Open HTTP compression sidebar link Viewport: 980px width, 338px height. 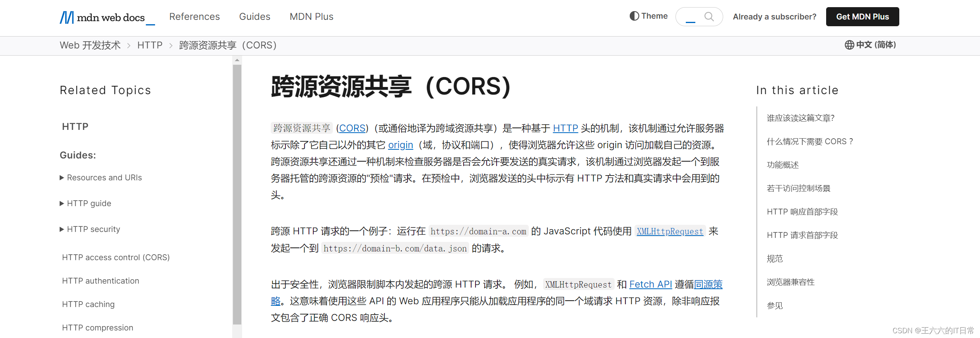tap(98, 328)
